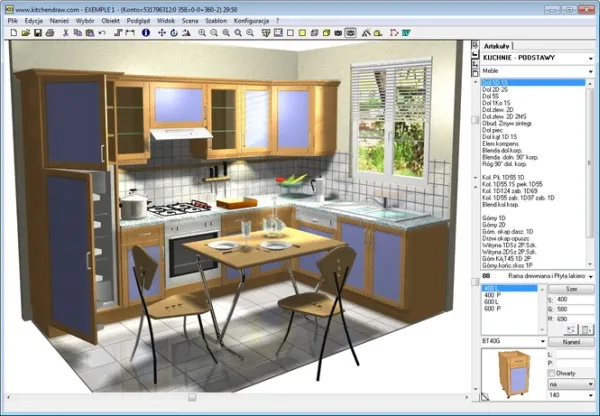Image resolution: width=600 pixels, height=416 pixels.
Task: Open the Edycja menu
Action: (x=34, y=21)
